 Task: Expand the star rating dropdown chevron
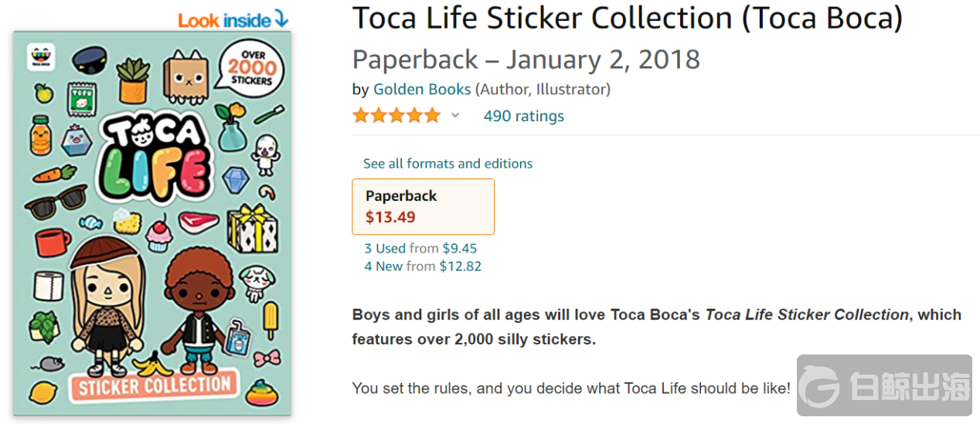[x=455, y=116]
